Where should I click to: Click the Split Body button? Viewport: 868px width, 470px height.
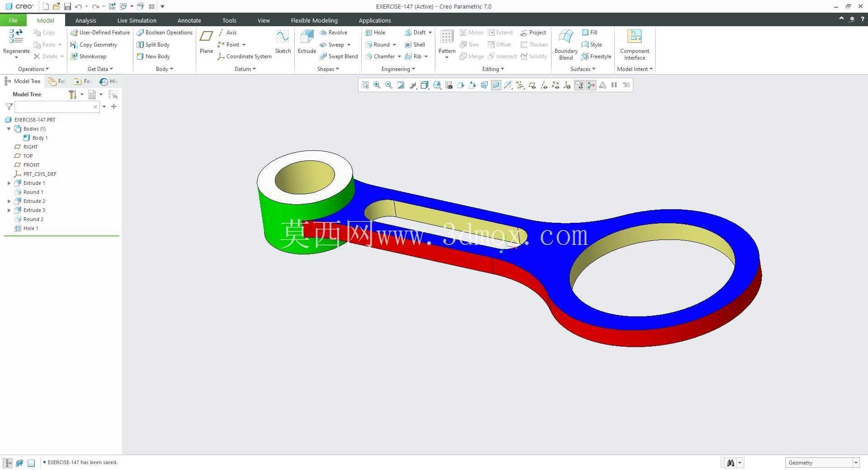tap(153, 45)
